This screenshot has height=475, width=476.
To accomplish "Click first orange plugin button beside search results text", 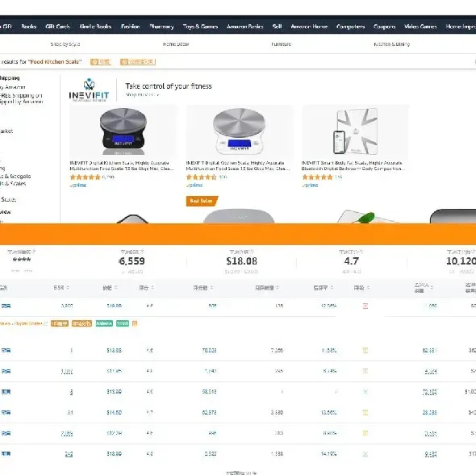I will click(101, 62).
